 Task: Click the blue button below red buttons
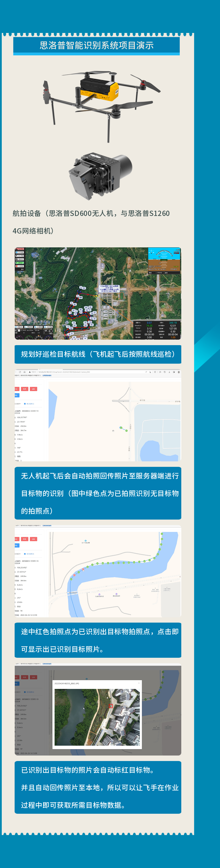point(16,395)
